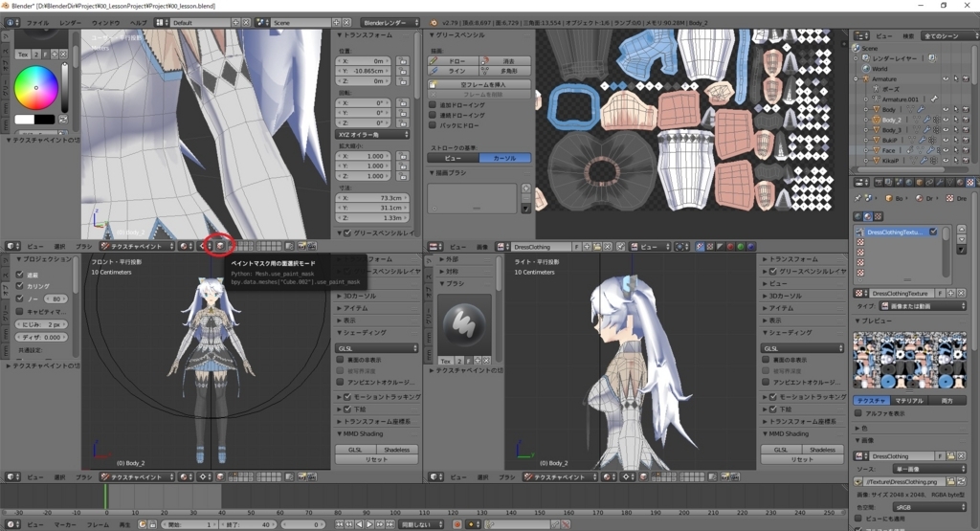Hide Body_2 using its eye icon
980x531 pixels.
(946, 120)
